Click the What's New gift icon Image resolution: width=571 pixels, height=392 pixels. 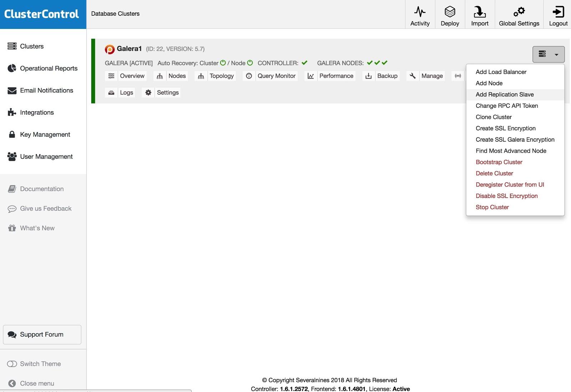click(12, 228)
